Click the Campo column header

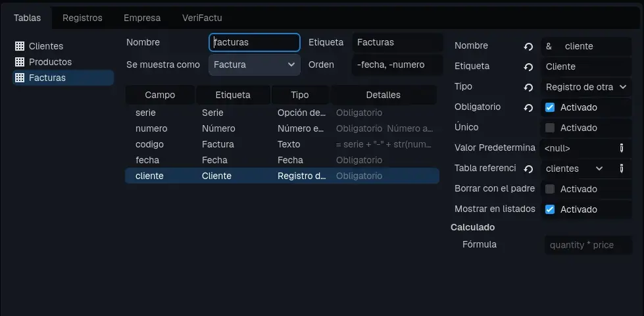point(161,95)
